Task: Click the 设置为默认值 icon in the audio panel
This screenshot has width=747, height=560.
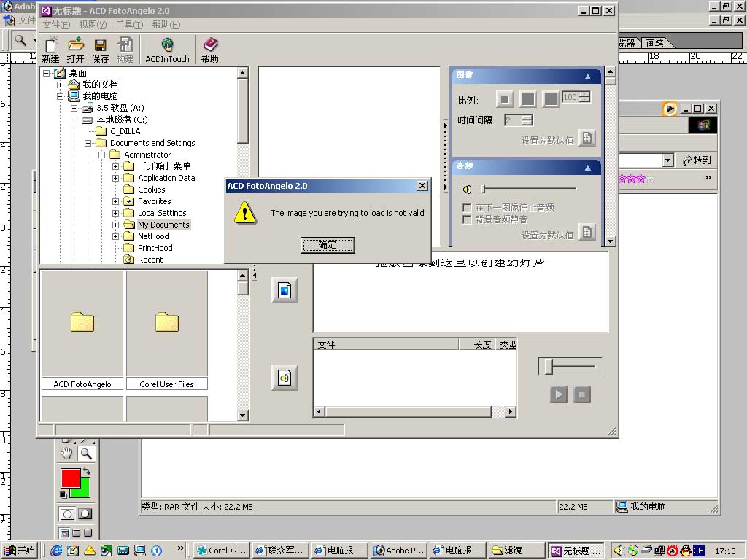Action: pyautogui.click(x=587, y=233)
